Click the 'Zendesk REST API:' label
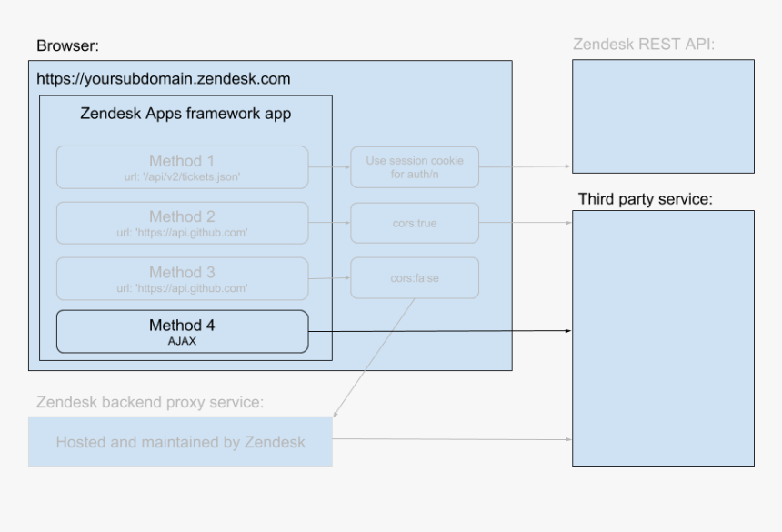Image resolution: width=782 pixels, height=532 pixels. (x=644, y=45)
